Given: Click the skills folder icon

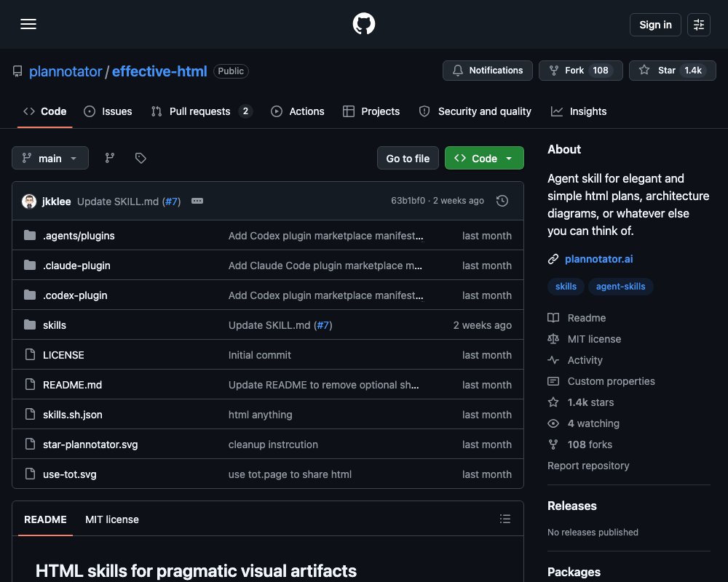Looking at the screenshot, I should click(x=30, y=325).
